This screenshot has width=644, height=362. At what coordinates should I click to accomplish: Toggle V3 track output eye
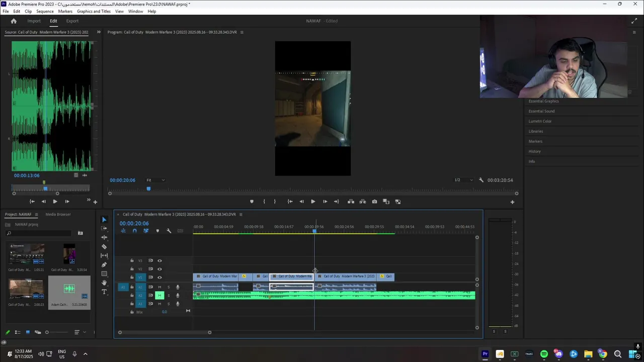click(x=159, y=260)
